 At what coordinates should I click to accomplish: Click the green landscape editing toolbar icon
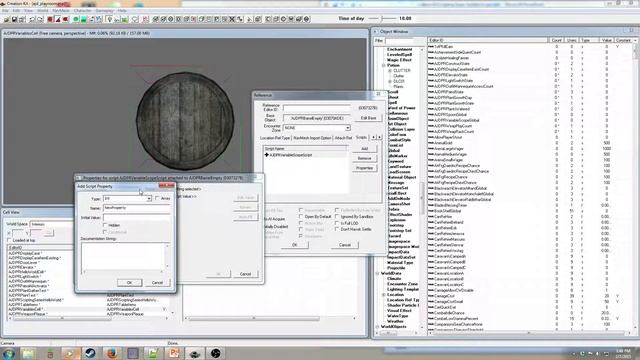pos(83,19)
